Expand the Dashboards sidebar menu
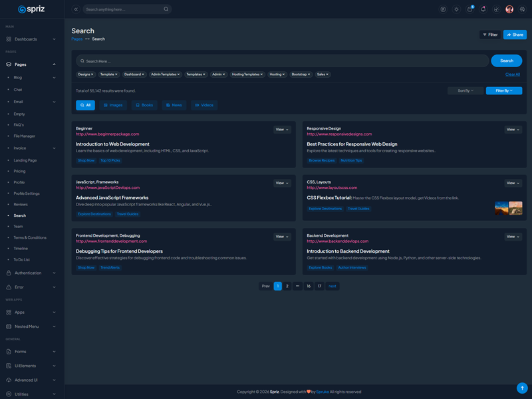This screenshot has height=399, width=532. pos(31,39)
